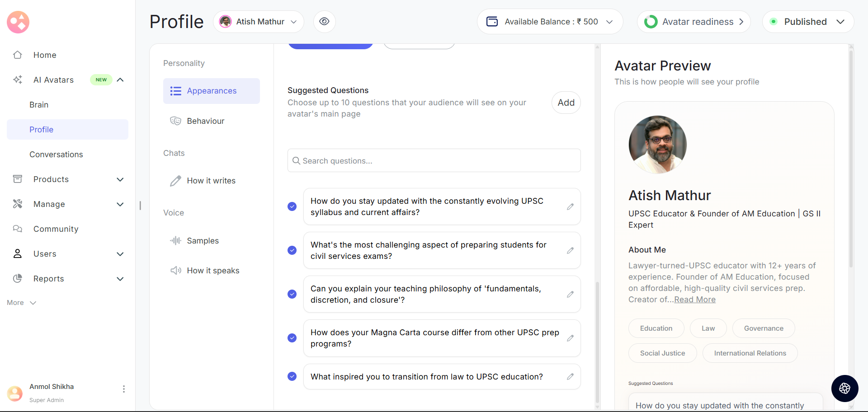Open the floating help widget icon
Image resolution: width=868 pixels, height=412 pixels.
point(844,389)
